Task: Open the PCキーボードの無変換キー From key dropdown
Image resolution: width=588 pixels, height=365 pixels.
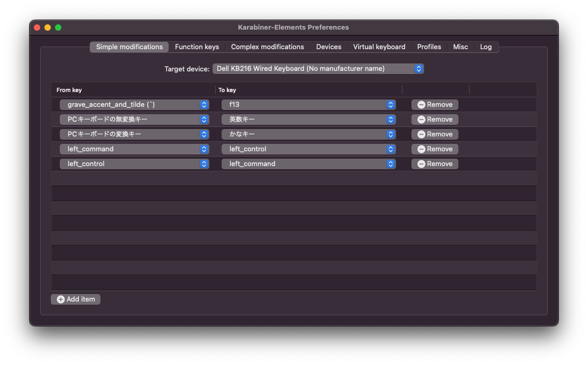Action: [x=134, y=120]
